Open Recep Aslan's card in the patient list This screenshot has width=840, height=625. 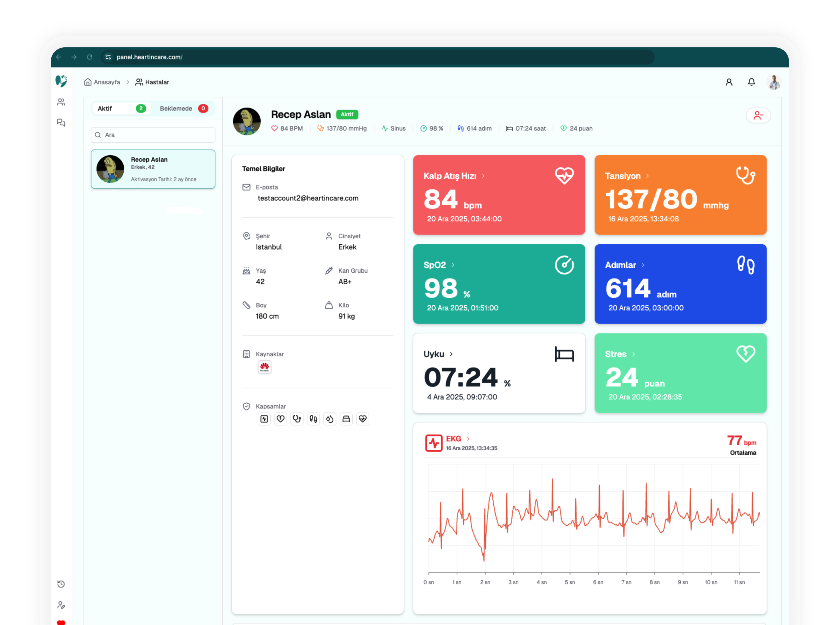pyautogui.click(x=153, y=169)
